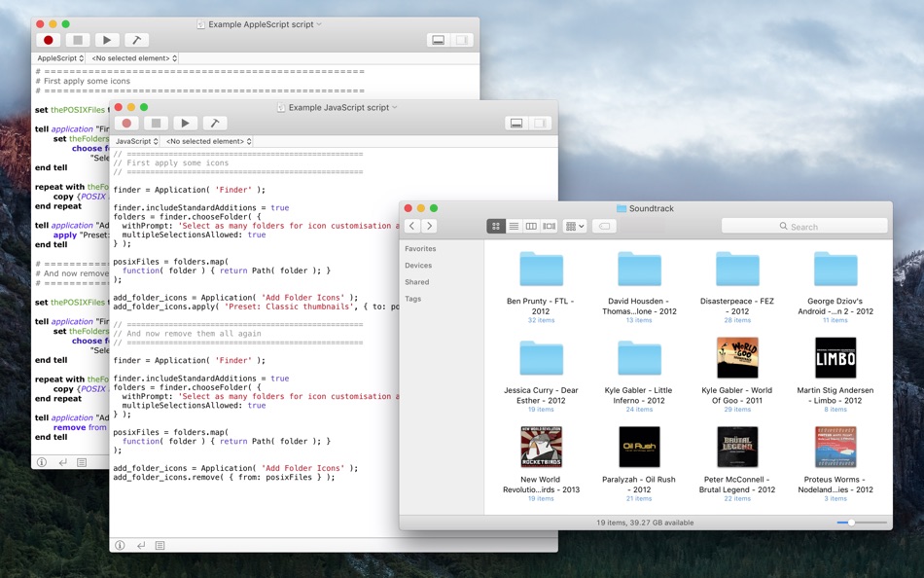Show description info in AppleScript window footer
This screenshot has width=924, height=578.
point(42,462)
